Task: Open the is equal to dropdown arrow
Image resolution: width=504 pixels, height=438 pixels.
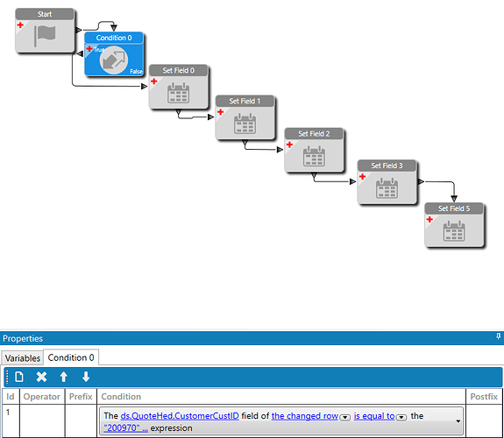Action: [401, 417]
